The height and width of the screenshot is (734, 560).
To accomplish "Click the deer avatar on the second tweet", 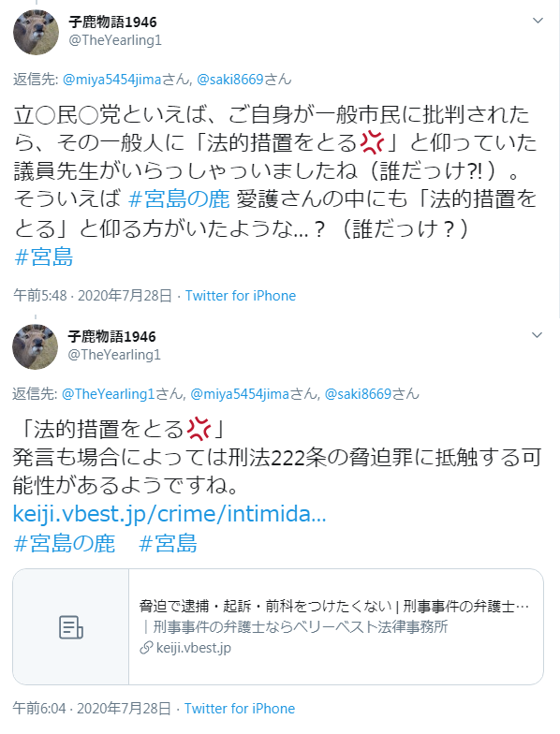I will 36,346.
